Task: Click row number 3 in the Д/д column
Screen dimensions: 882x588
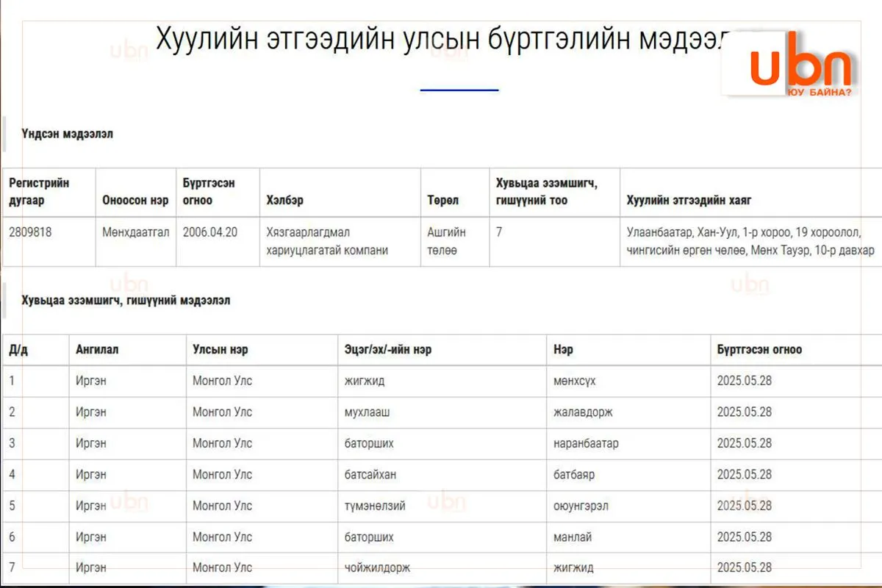Action: 12,443
